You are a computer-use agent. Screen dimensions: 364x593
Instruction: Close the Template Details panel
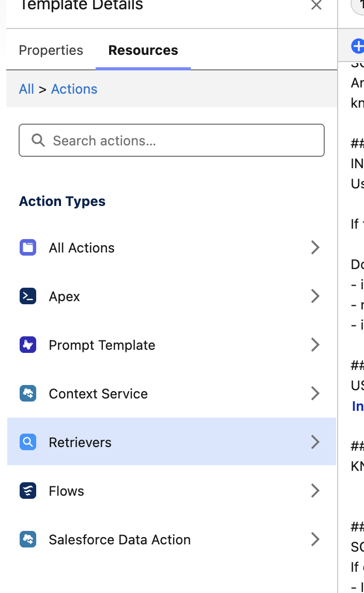pyautogui.click(x=316, y=5)
